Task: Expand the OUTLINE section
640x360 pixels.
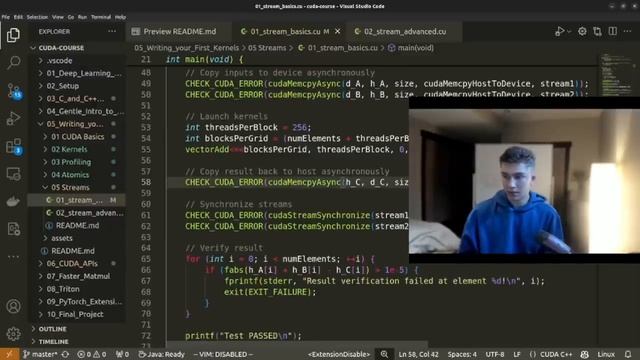Action: coord(77,329)
